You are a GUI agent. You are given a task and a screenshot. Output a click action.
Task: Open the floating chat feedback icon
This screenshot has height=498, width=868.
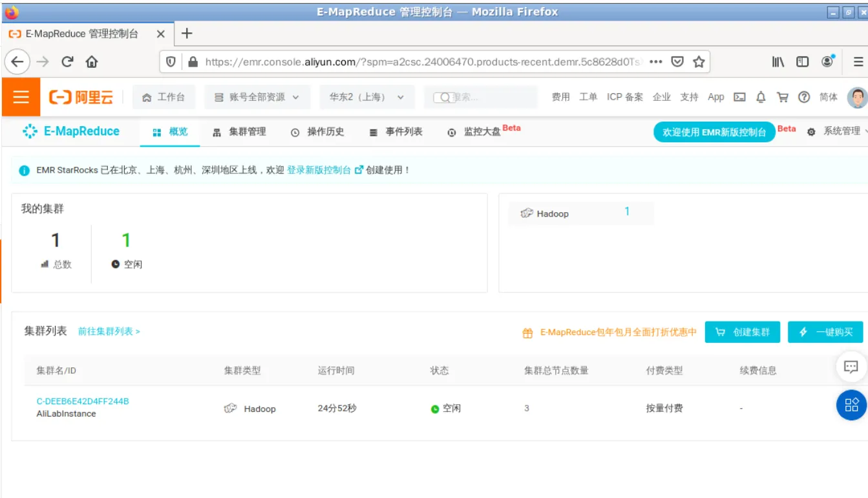click(851, 367)
